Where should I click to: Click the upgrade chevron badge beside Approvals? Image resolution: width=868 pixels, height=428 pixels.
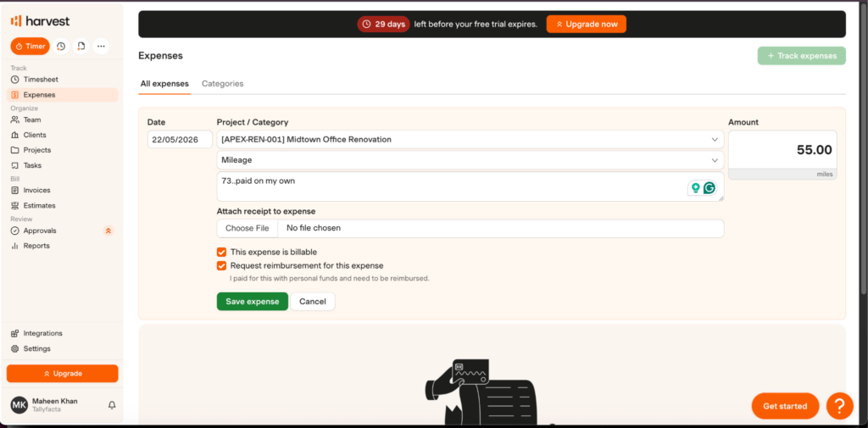tap(108, 231)
